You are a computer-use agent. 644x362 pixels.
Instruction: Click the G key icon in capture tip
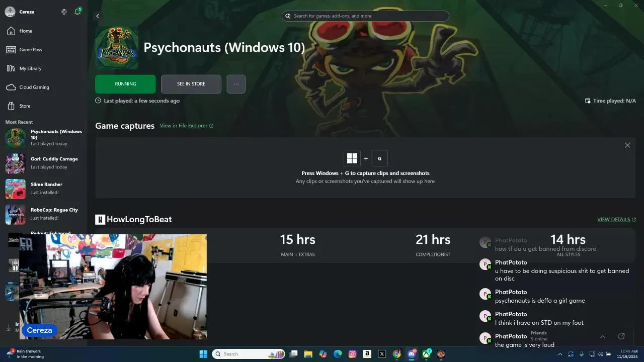(x=379, y=158)
